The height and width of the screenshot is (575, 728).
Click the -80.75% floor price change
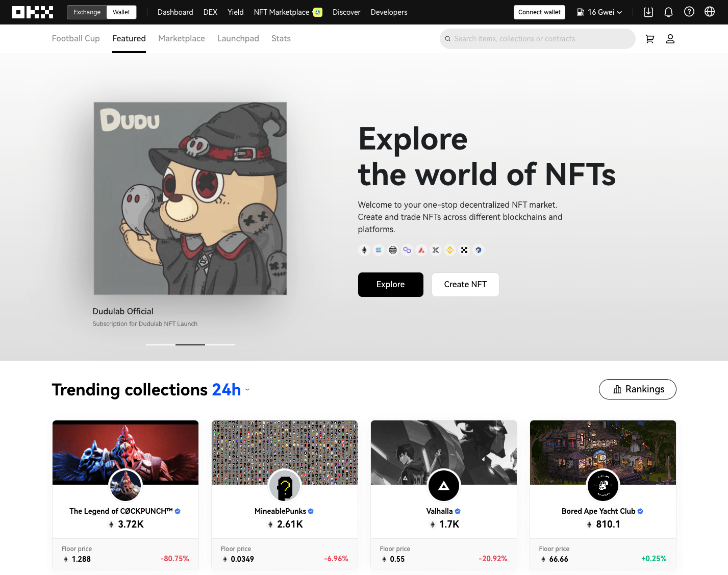[x=175, y=559]
